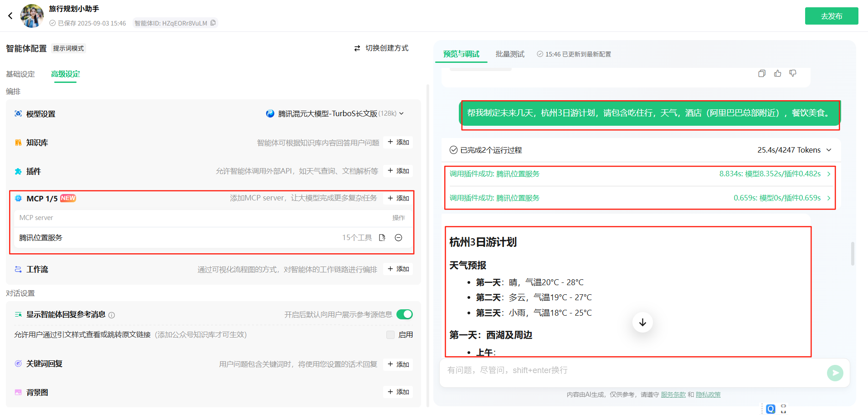The height and width of the screenshot is (415, 868).
Task: Switch to the 基础设定 tab
Action: click(x=21, y=74)
